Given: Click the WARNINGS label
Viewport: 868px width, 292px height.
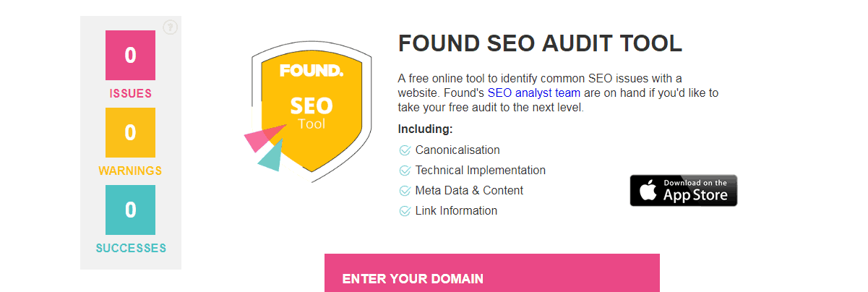Looking at the screenshot, I should (x=130, y=171).
